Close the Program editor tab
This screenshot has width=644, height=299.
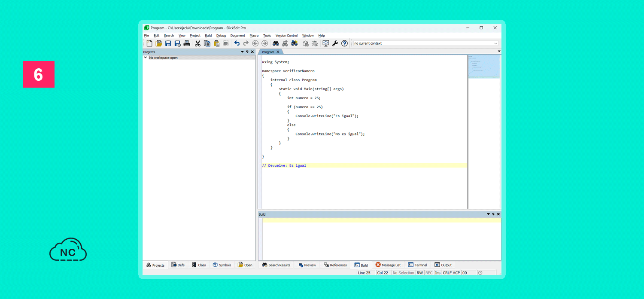(278, 52)
